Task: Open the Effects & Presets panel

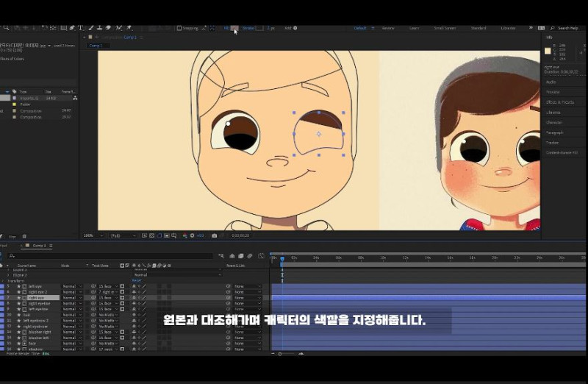Action: [560, 102]
